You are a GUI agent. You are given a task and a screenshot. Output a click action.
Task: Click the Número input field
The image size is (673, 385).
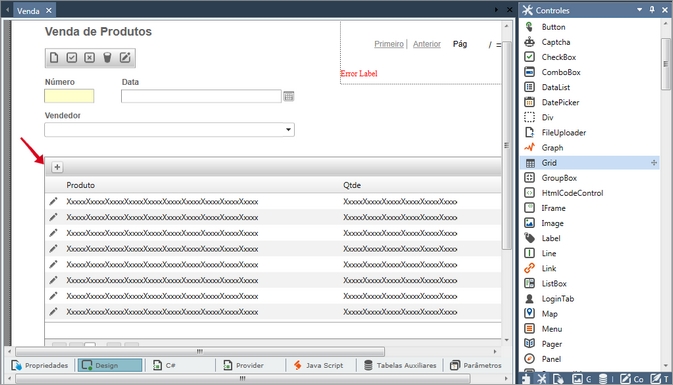point(69,96)
